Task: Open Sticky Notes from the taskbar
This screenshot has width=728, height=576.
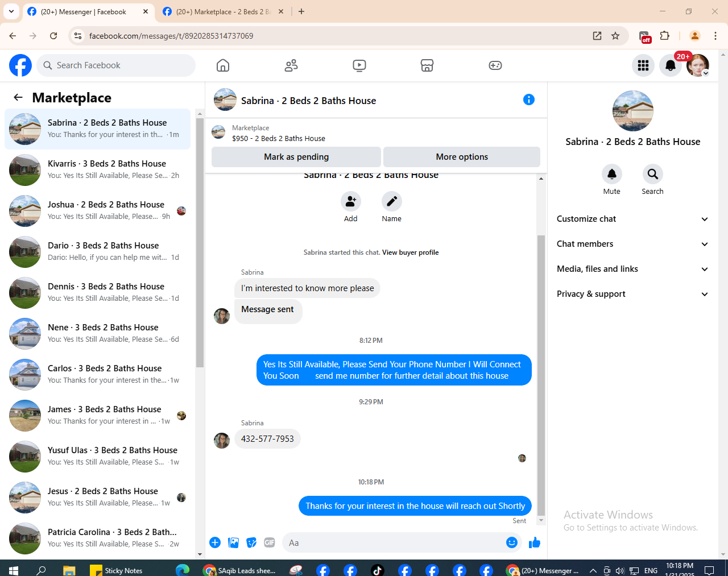Action: 117,570
